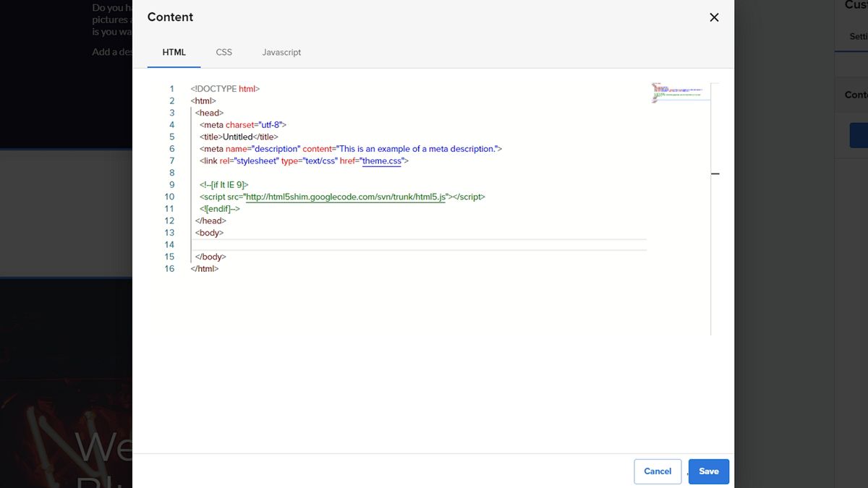Click the Untitled title text

tap(238, 137)
